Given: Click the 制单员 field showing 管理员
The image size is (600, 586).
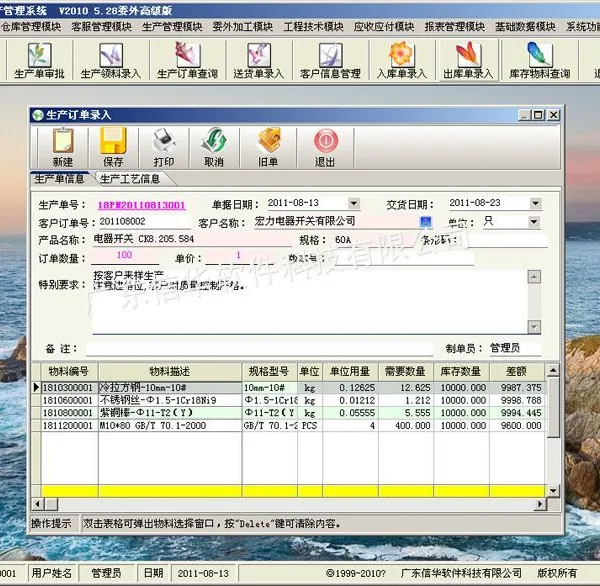Looking at the screenshot, I should [x=515, y=348].
